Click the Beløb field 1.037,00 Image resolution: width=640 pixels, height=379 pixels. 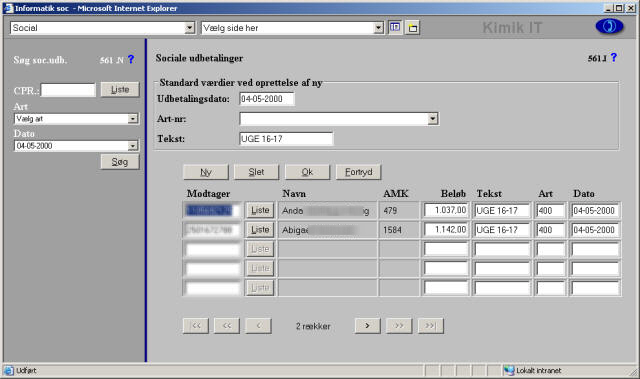click(446, 211)
